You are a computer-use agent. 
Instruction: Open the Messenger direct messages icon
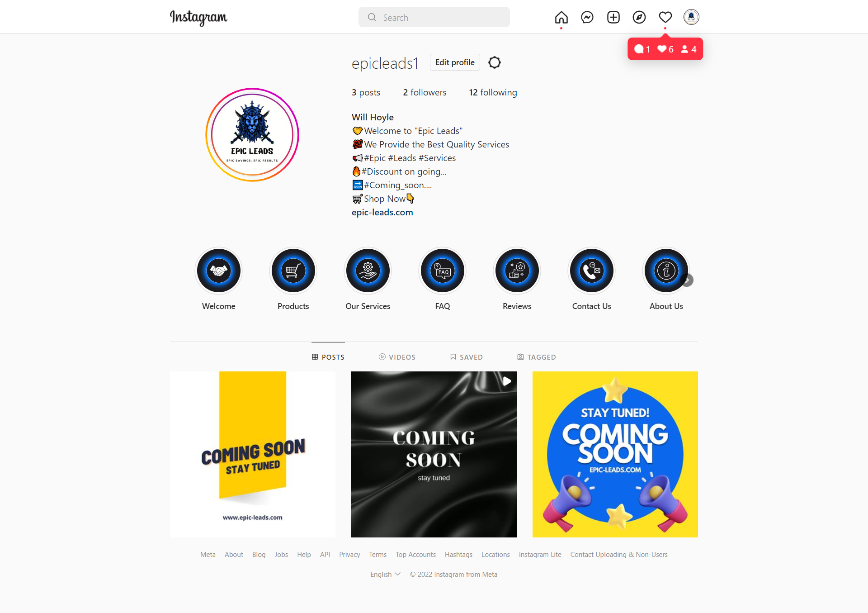[587, 18]
